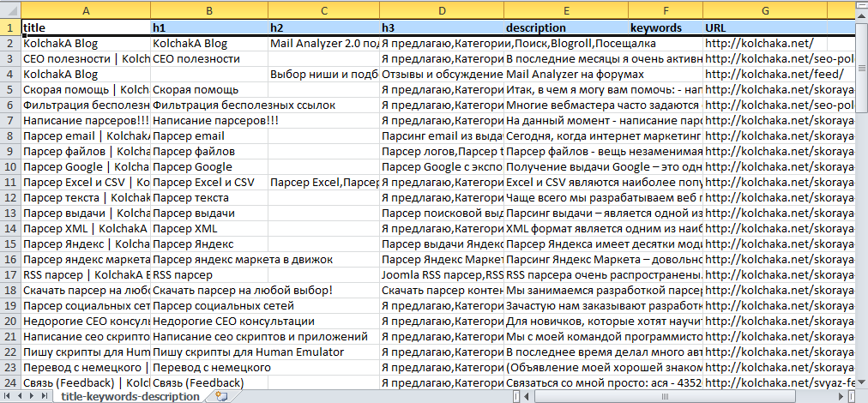The image size is (868, 403).
Task: Select 'Скорая помощь' cell in column B
Action: 209,90
